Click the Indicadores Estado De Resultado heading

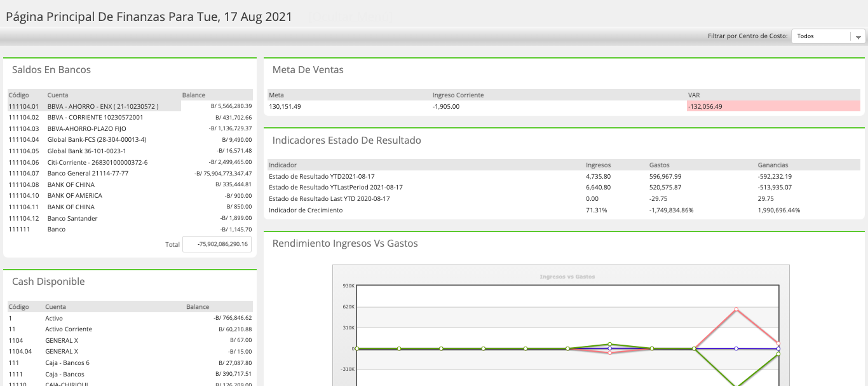[x=347, y=141]
